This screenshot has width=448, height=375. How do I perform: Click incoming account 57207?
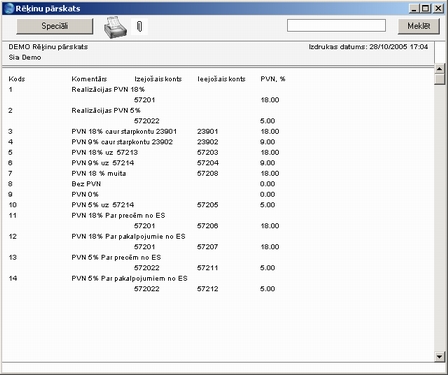pyautogui.click(x=207, y=247)
